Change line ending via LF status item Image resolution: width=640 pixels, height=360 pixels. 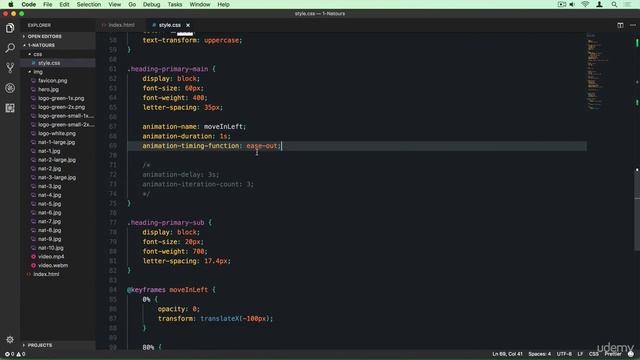580,354
